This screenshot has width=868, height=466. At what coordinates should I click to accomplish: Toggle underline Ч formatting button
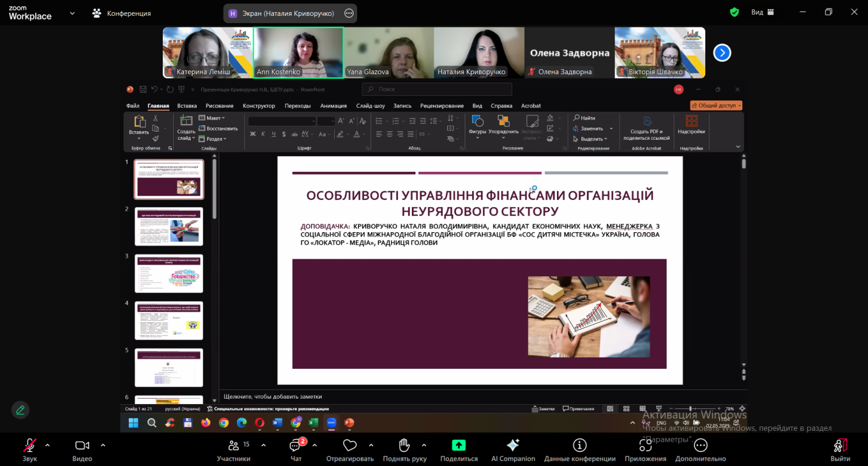coord(274,134)
